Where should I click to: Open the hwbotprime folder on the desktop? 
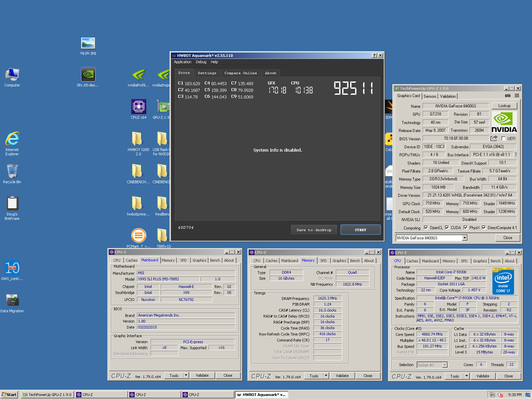(x=138, y=206)
